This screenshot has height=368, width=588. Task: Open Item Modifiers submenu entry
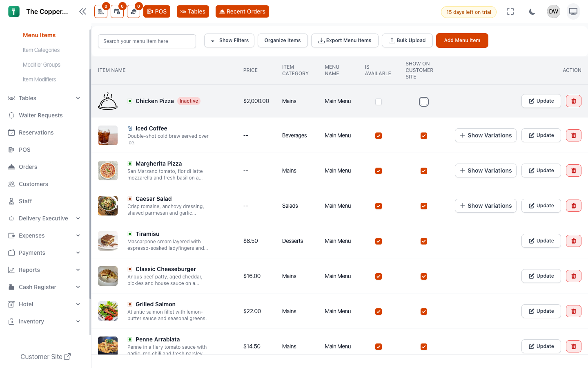click(x=40, y=79)
